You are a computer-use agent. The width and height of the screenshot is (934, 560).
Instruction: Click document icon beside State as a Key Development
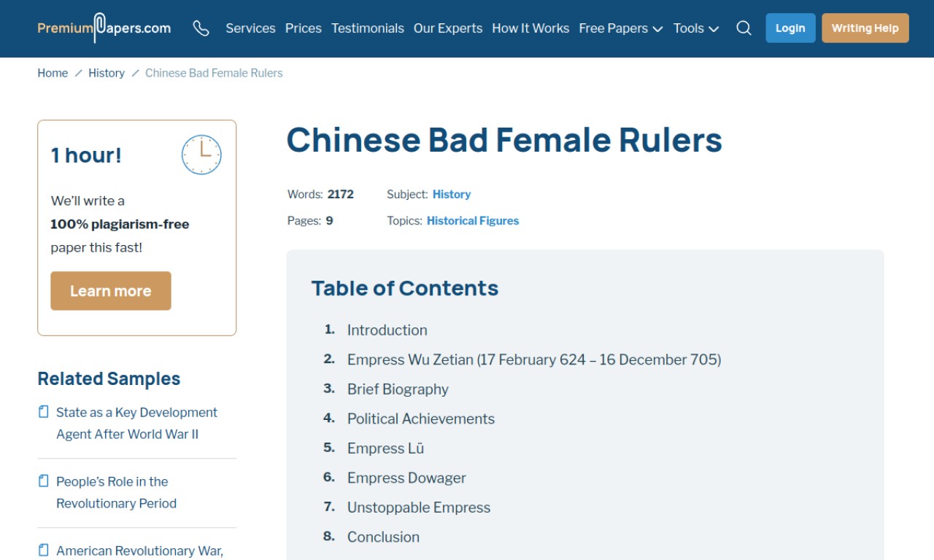44,412
